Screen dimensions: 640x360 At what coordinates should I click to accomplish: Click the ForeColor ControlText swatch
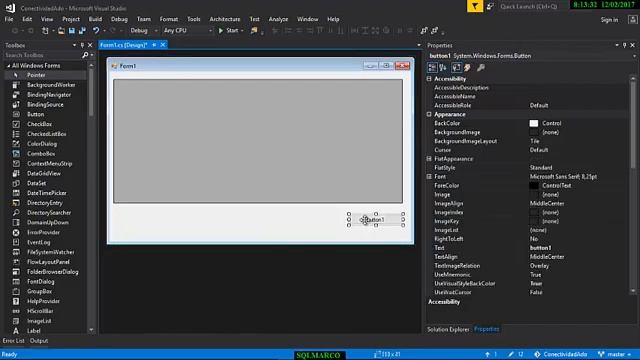[x=533, y=186]
